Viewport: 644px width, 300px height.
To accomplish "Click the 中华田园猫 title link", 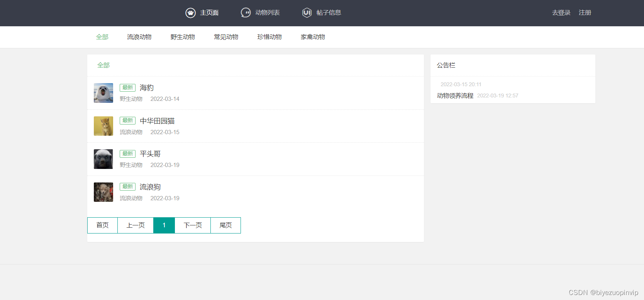I will coord(157,121).
